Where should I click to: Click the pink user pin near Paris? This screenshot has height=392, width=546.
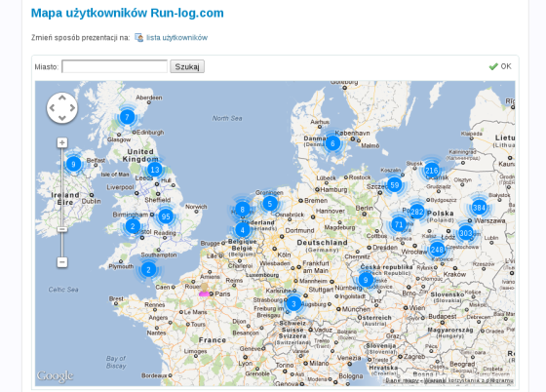pos(204,290)
